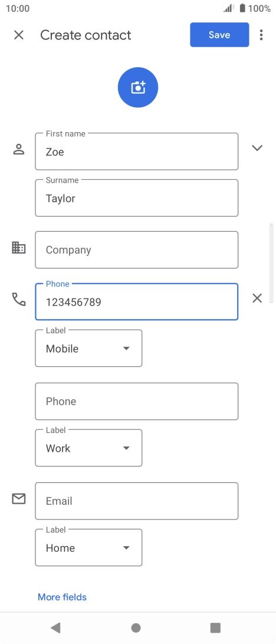Tap the add contact photo camera icon

point(138,87)
